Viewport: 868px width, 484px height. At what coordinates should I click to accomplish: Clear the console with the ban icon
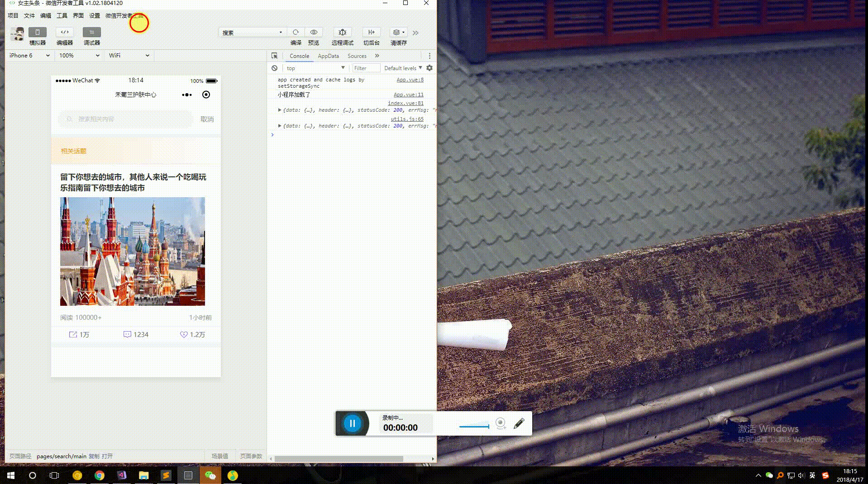pyautogui.click(x=274, y=68)
